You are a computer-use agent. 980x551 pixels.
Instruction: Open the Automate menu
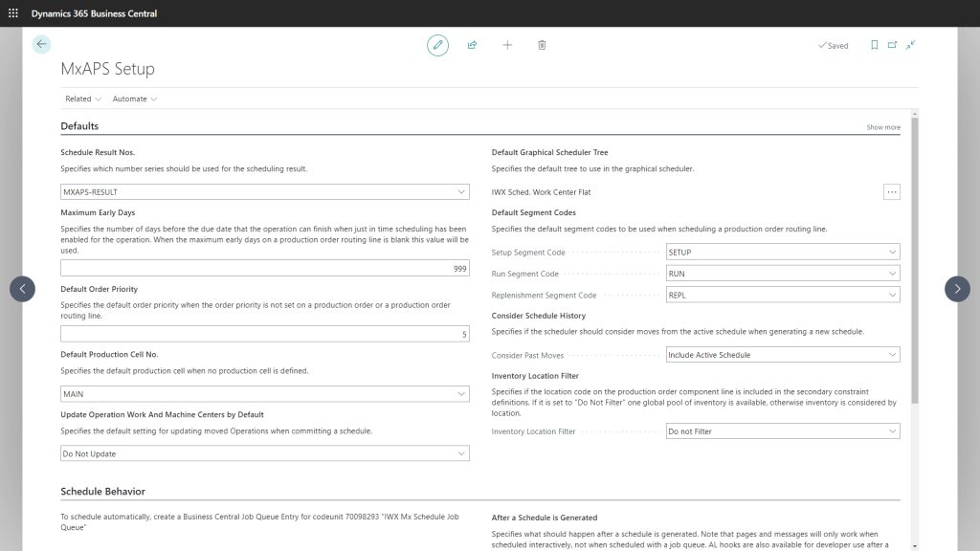134,99
